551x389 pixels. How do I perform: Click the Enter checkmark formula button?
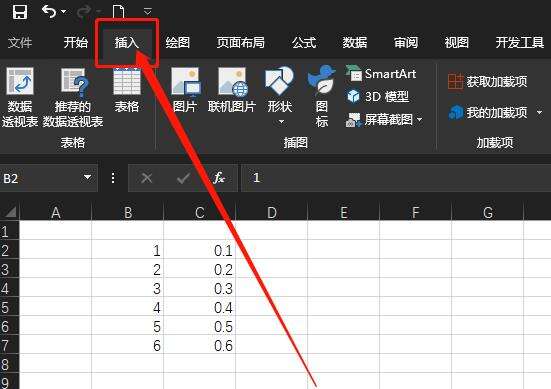tap(183, 179)
